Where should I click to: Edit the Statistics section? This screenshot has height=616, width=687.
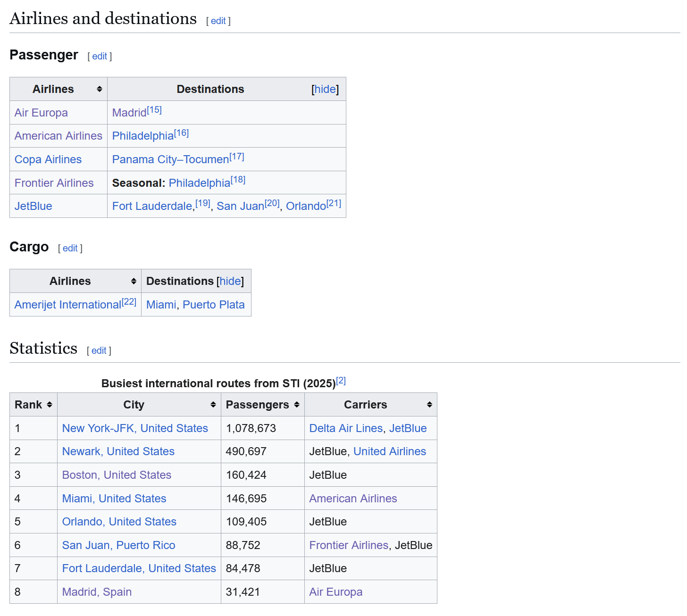(x=99, y=350)
